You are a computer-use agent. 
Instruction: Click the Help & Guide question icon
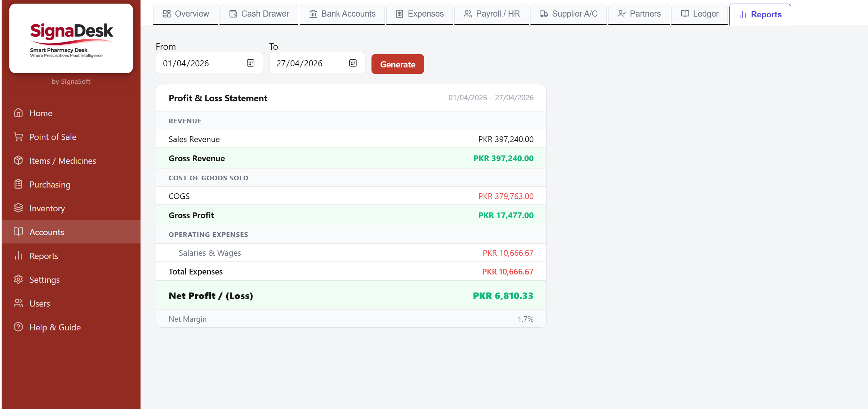click(18, 327)
